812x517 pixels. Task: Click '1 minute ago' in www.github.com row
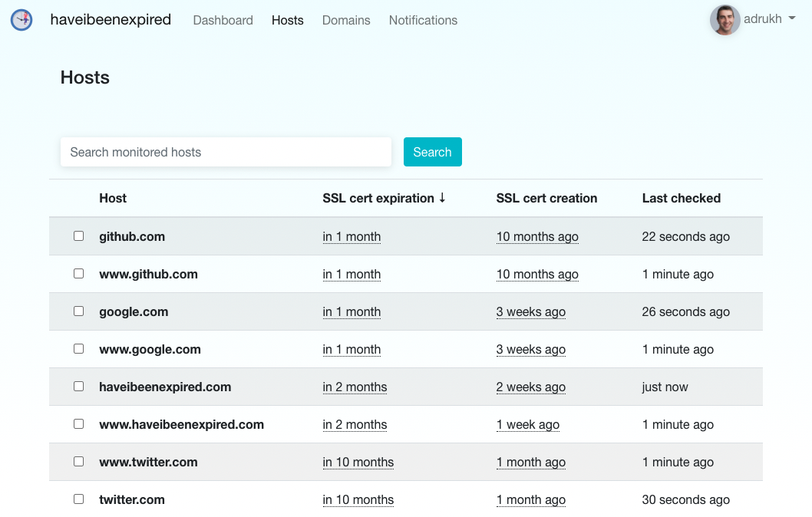click(x=678, y=275)
